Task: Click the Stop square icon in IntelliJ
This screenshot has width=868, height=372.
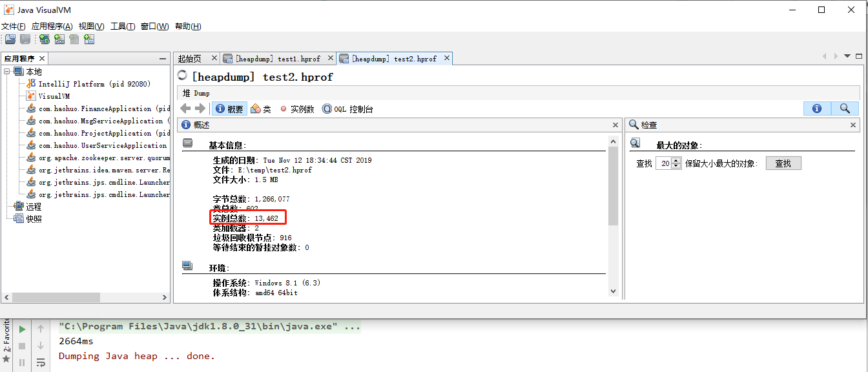Action: [x=22, y=346]
